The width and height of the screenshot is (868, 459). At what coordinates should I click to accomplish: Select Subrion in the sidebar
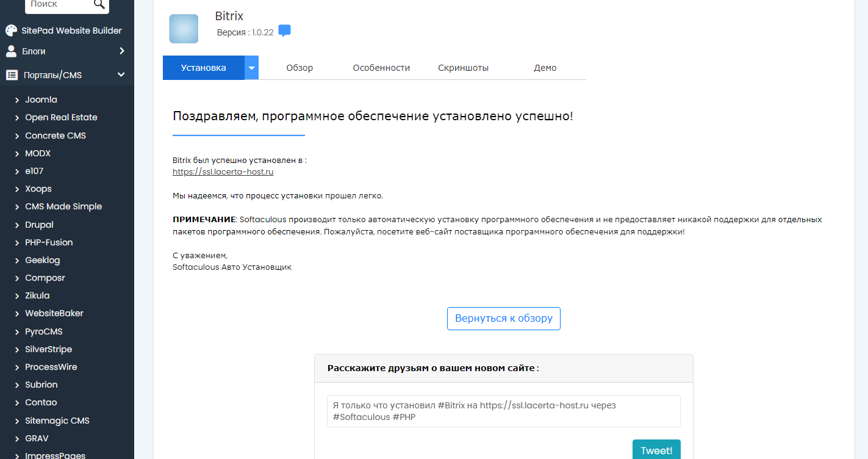[x=41, y=385]
